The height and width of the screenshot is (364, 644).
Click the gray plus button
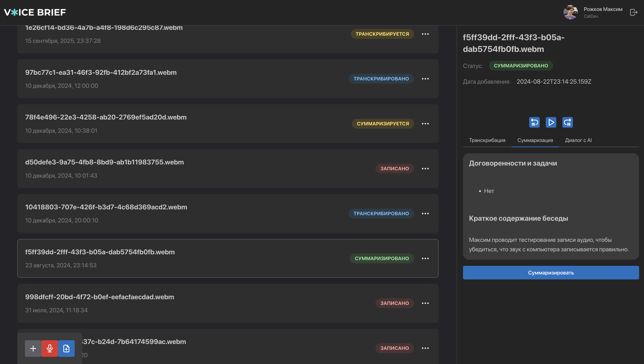33,348
